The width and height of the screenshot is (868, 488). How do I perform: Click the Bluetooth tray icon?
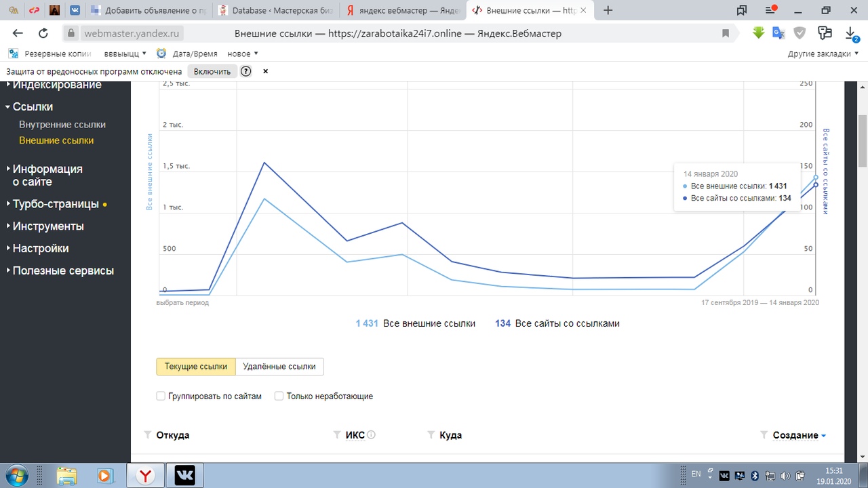(755, 476)
